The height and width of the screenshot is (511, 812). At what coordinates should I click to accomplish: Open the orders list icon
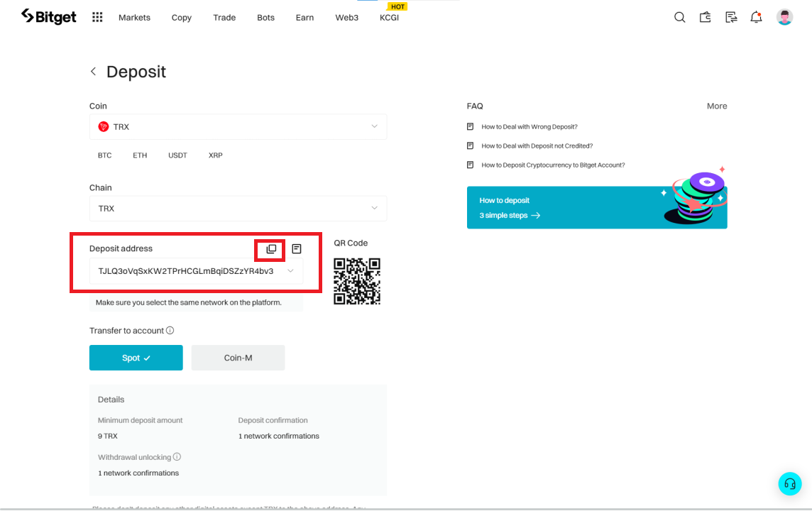pyautogui.click(x=730, y=17)
